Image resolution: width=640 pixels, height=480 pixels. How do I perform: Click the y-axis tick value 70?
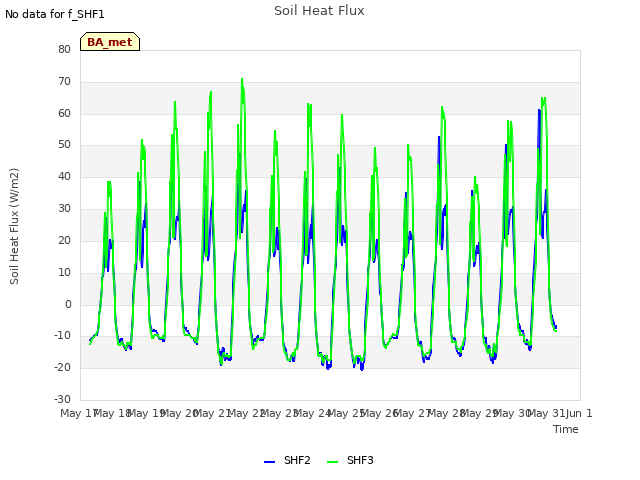pyautogui.click(x=64, y=81)
